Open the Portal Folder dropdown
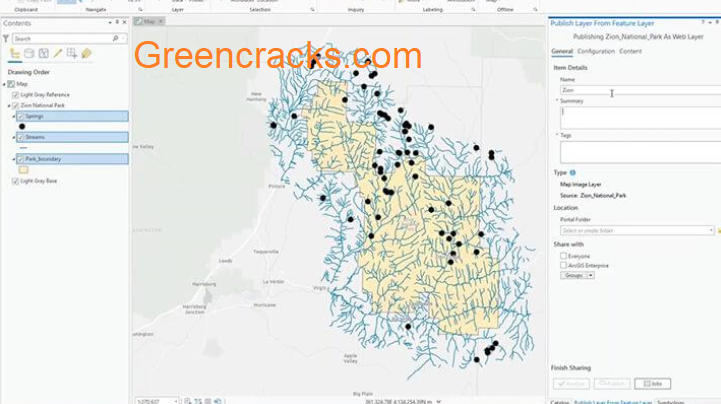721x404 pixels. pos(711,230)
